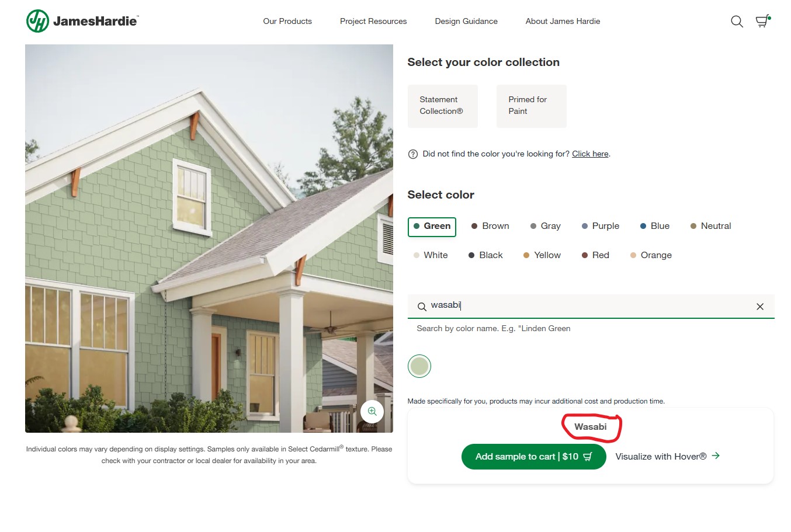Add sample to cart for $10

click(x=533, y=457)
